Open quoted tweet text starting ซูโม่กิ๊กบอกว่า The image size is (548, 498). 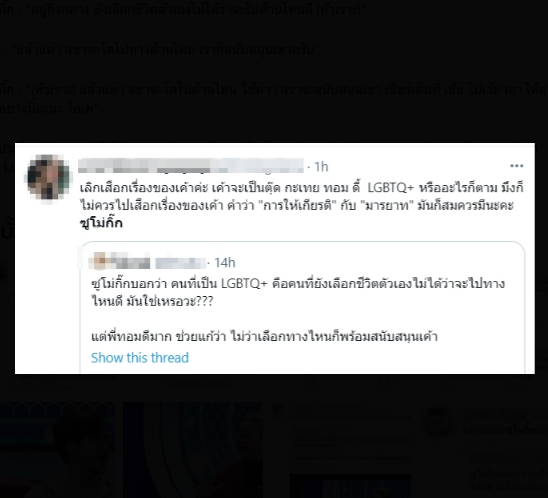[x=298, y=292]
